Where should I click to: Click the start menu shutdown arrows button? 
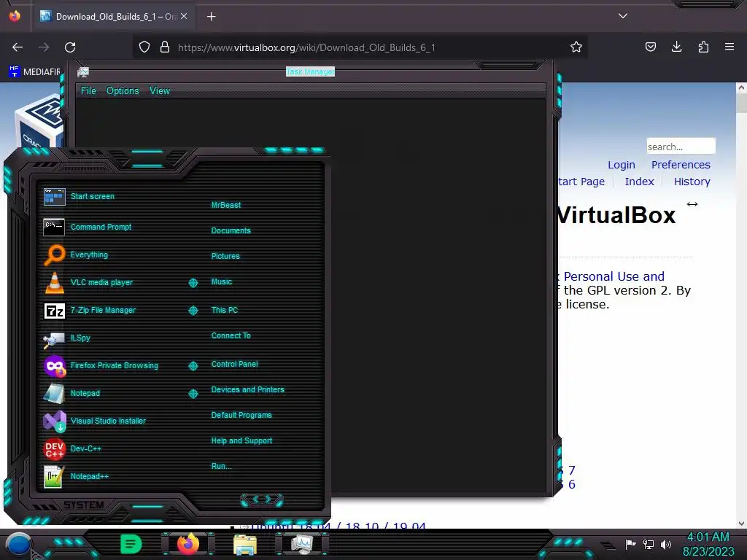pyautogui.click(x=262, y=499)
